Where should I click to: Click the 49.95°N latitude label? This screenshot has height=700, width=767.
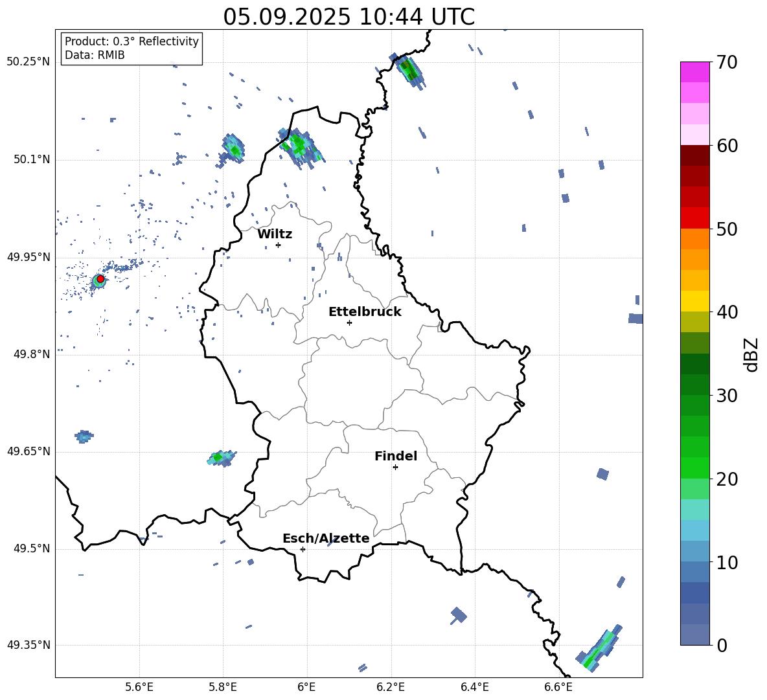click(x=29, y=257)
